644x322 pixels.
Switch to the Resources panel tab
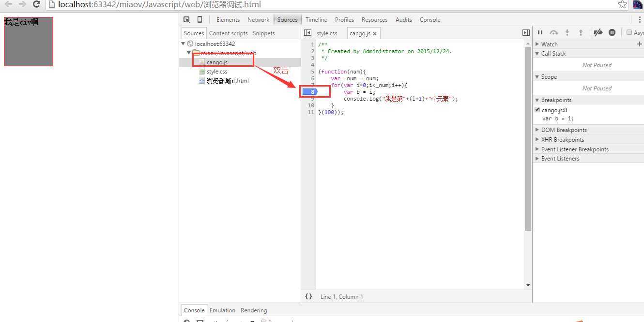374,20
